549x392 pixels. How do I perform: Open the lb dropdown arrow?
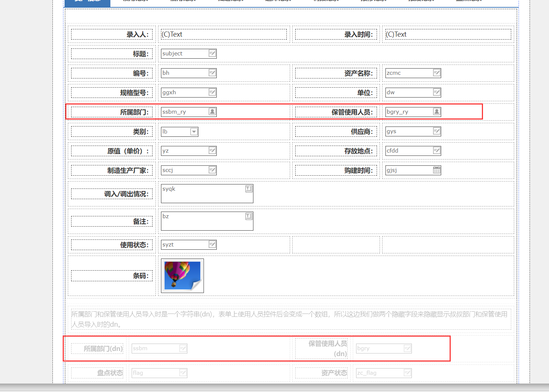tap(194, 132)
